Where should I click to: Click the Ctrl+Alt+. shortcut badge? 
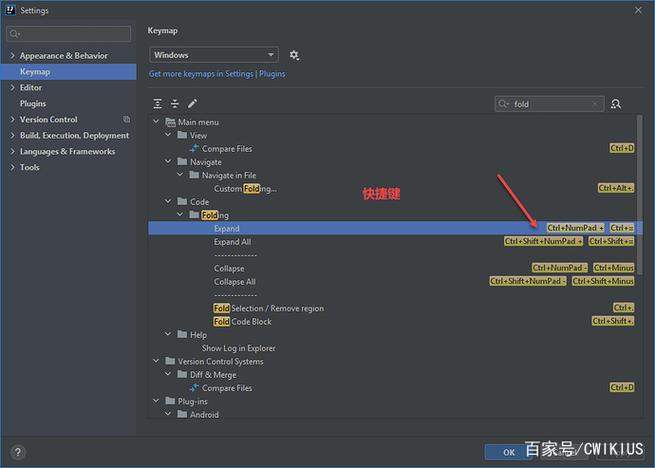[x=616, y=188]
